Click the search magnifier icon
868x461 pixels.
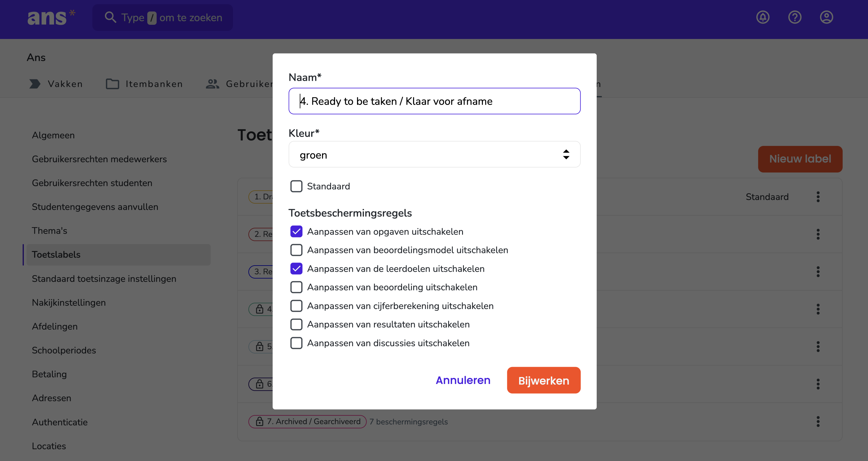[x=110, y=17]
